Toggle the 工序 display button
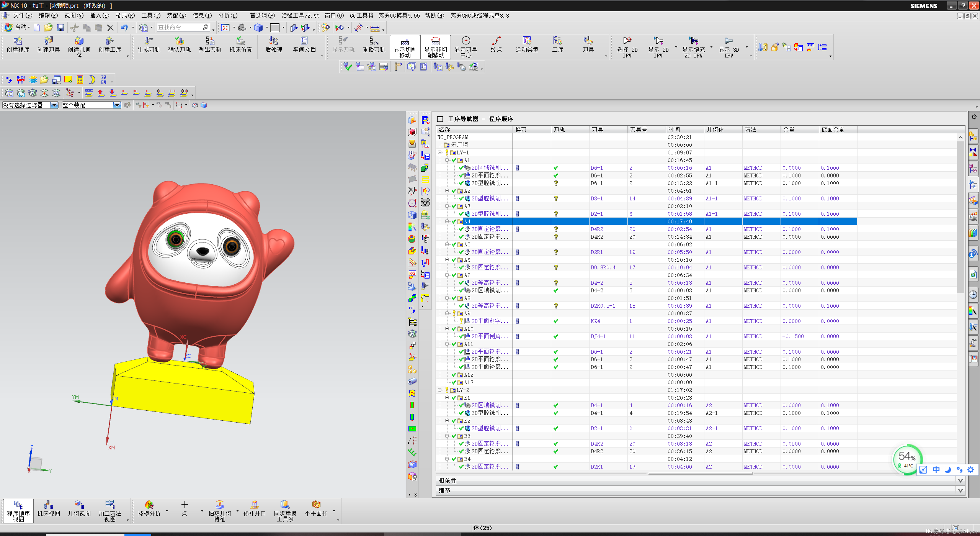Screen dimensions: 980x536 tap(558, 45)
